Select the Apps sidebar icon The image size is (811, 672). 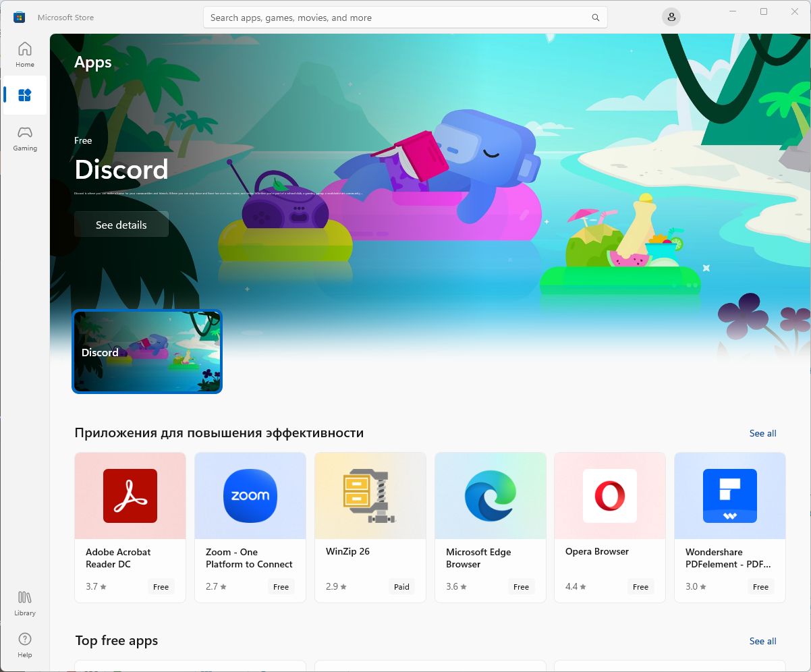25,95
